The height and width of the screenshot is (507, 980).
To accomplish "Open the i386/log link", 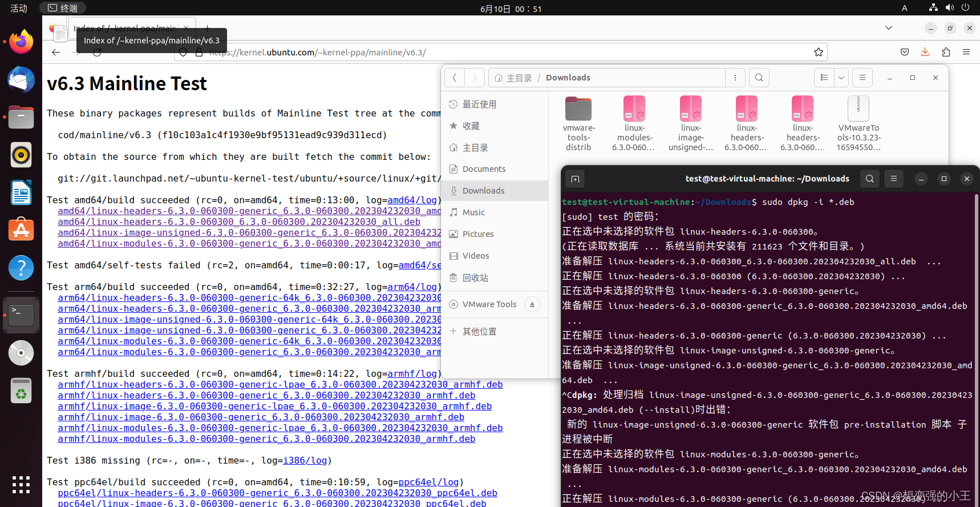I will (305, 460).
